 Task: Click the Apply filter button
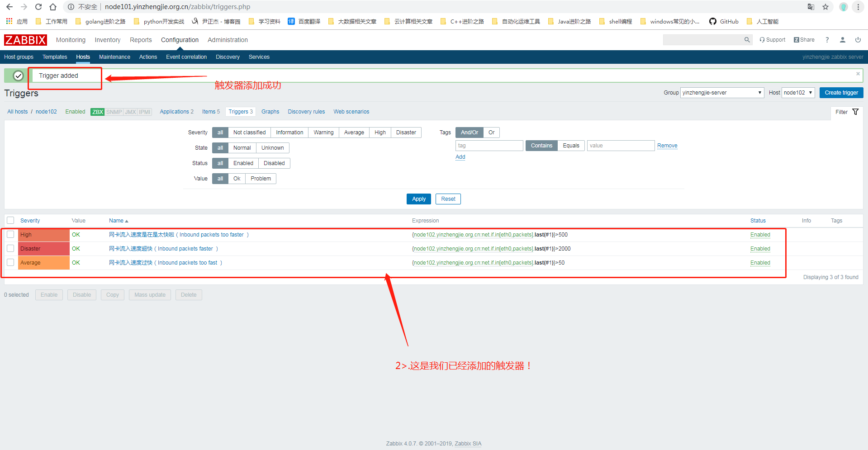pos(419,199)
